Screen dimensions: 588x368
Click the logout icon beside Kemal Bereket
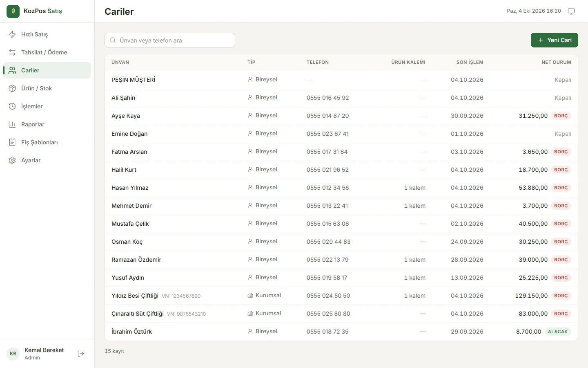(81, 354)
